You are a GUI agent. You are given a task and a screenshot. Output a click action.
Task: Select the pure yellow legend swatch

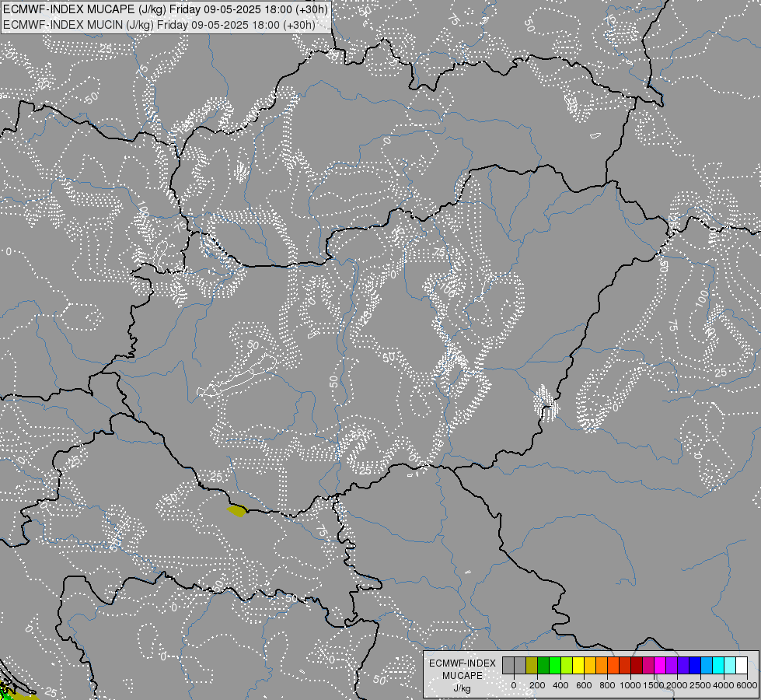tap(578, 665)
